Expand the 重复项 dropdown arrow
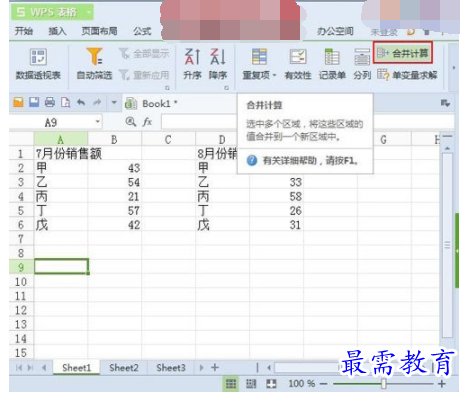Viewport: 463px width, 394px height. 275,75
